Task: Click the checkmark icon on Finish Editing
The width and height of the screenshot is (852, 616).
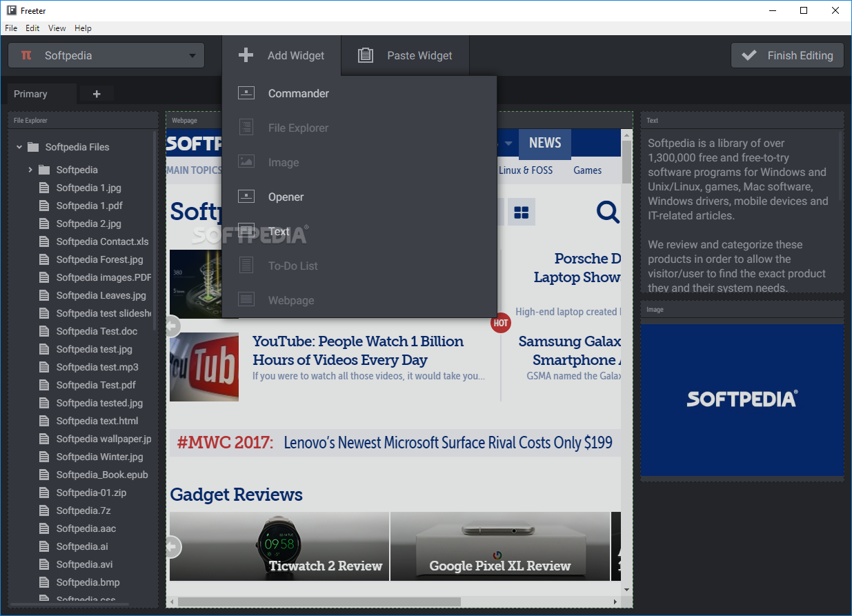Action: pos(749,55)
